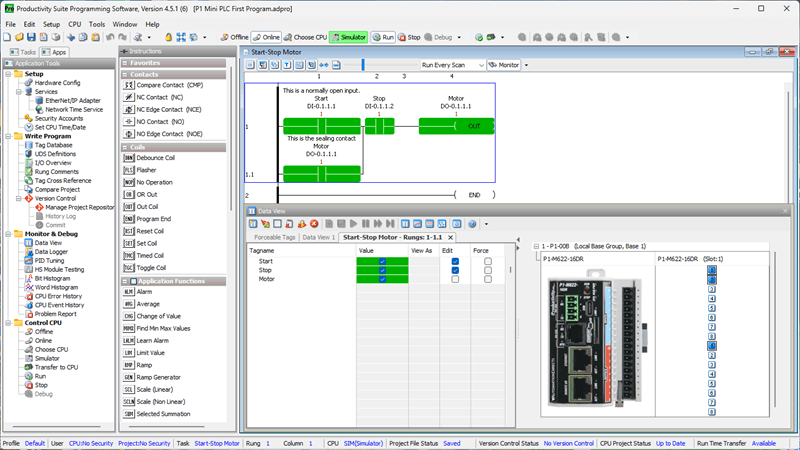Toggle the Motor tag value checkbox

click(382, 279)
